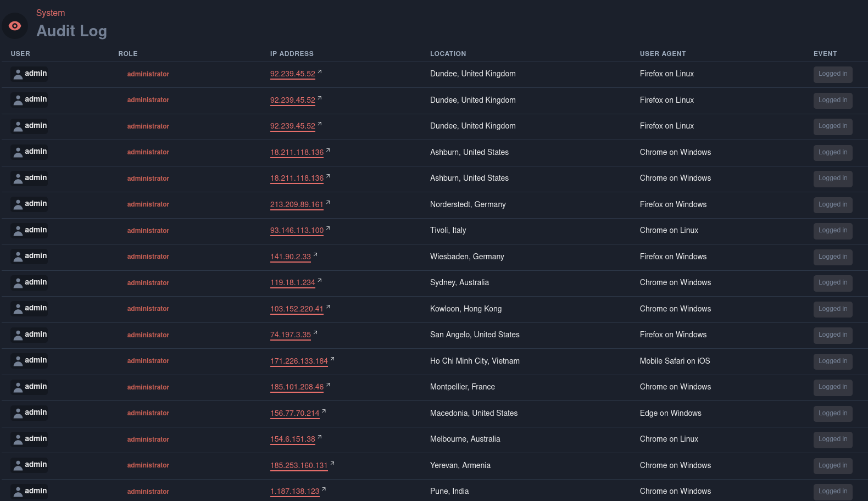Open external link icon beside 156.77.70.214
Screen dimensions: 868x501
324,411
